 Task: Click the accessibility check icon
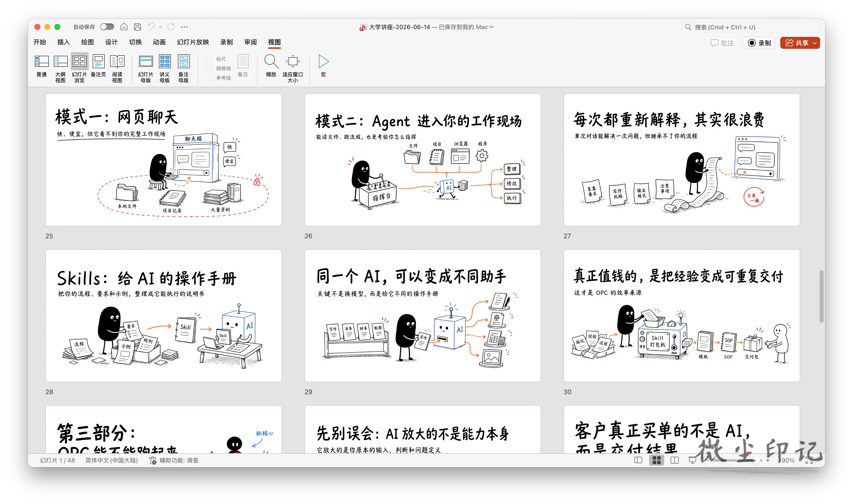click(x=153, y=460)
